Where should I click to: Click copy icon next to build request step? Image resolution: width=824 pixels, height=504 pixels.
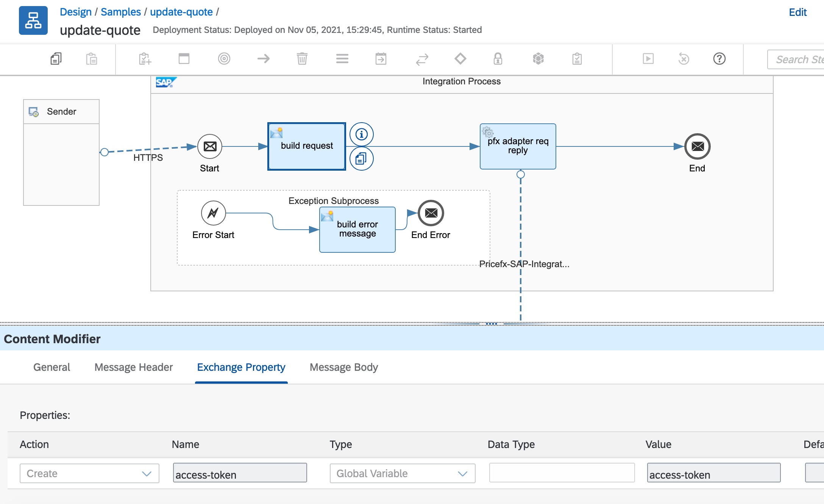tap(361, 159)
